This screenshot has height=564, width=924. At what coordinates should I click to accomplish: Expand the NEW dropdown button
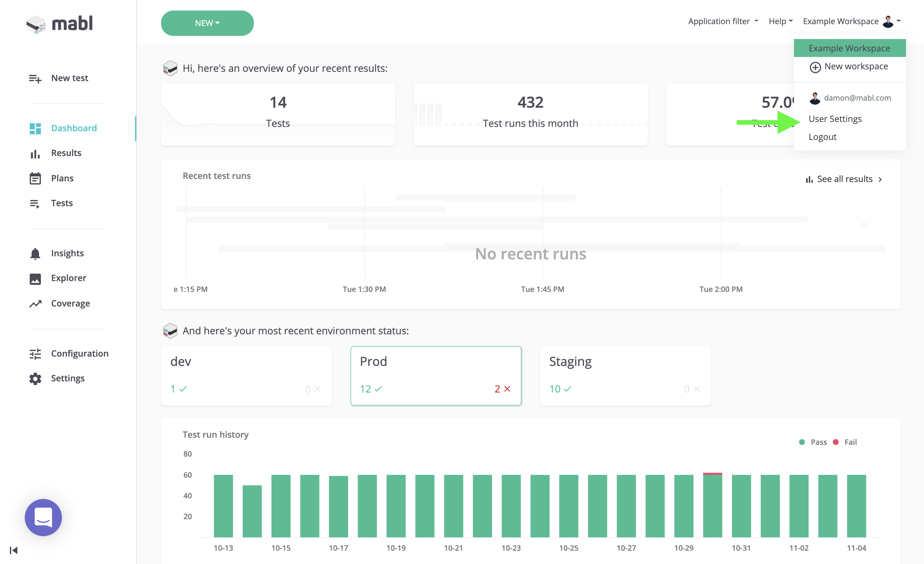[x=207, y=23]
